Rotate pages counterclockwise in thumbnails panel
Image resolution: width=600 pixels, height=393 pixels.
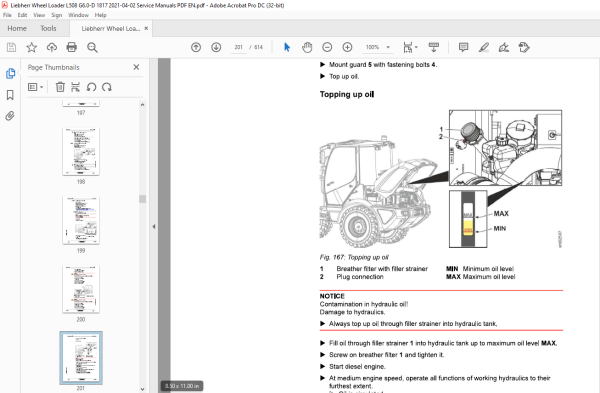91,87
